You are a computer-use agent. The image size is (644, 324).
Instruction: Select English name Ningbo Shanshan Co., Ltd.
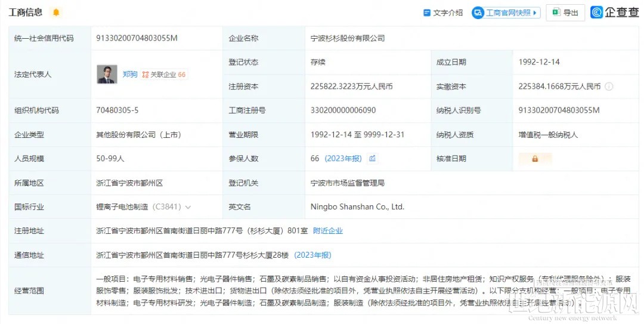pos(357,207)
